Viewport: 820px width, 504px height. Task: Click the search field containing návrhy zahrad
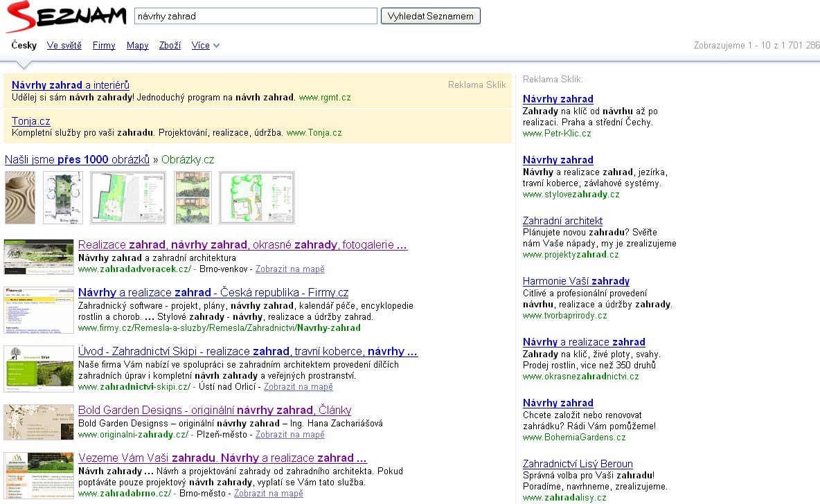point(256,16)
